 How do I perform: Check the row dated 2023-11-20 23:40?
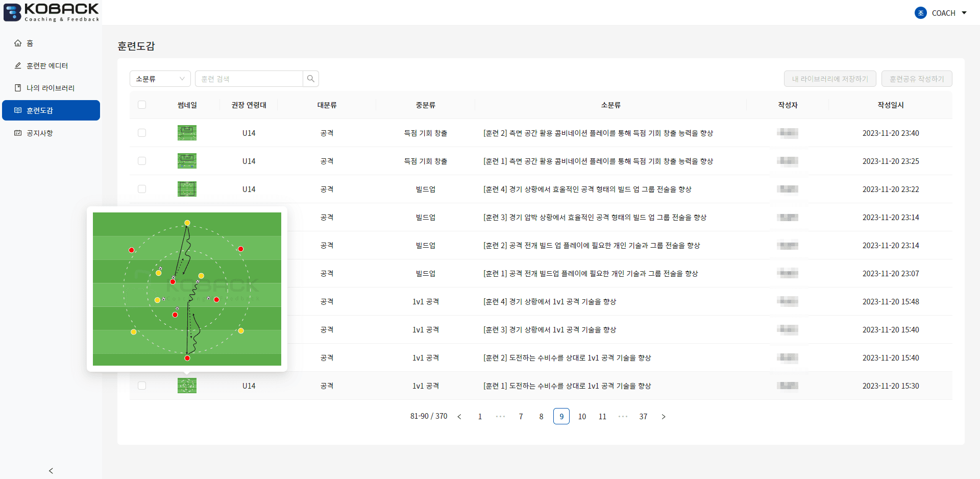point(142,133)
